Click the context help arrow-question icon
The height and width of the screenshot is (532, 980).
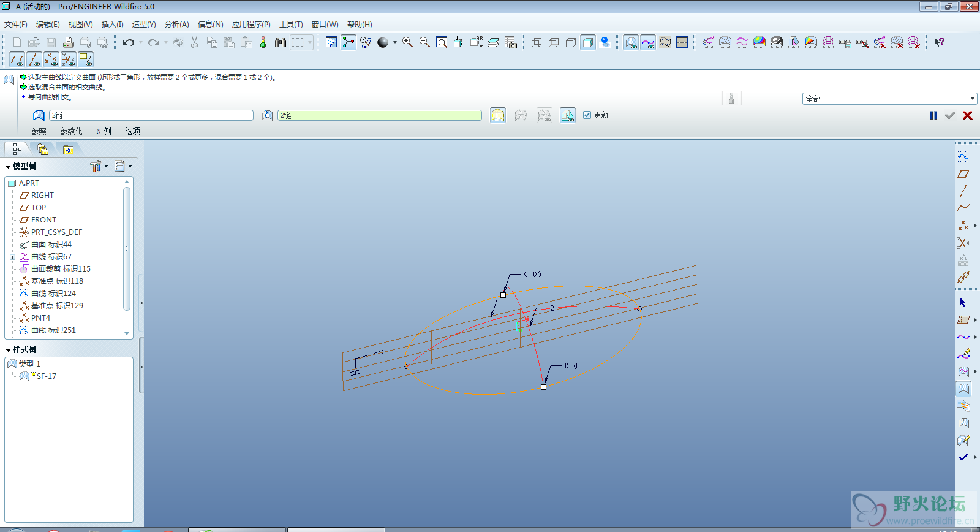tap(939, 42)
